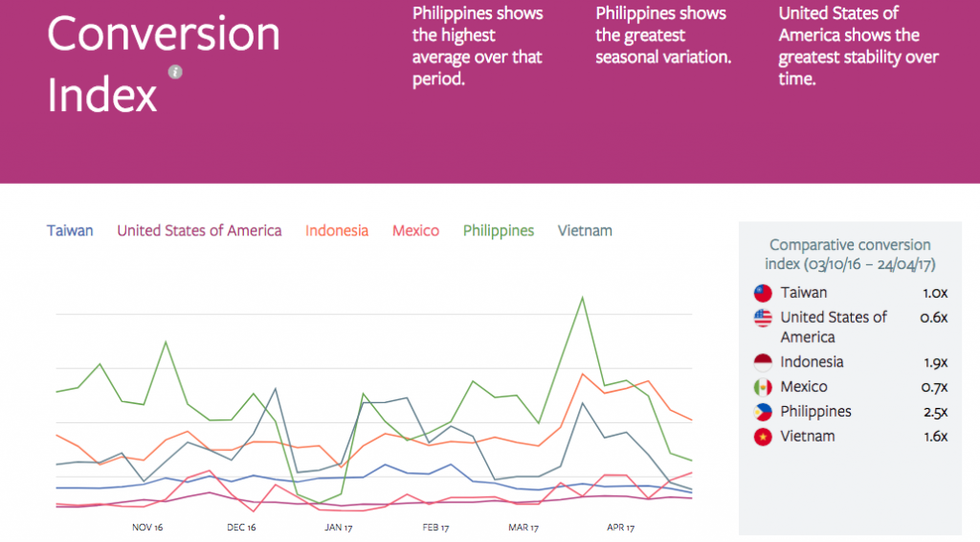Click the info icon beside Conversion Index
Screen dimensions: 980x542
click(174, 72)
